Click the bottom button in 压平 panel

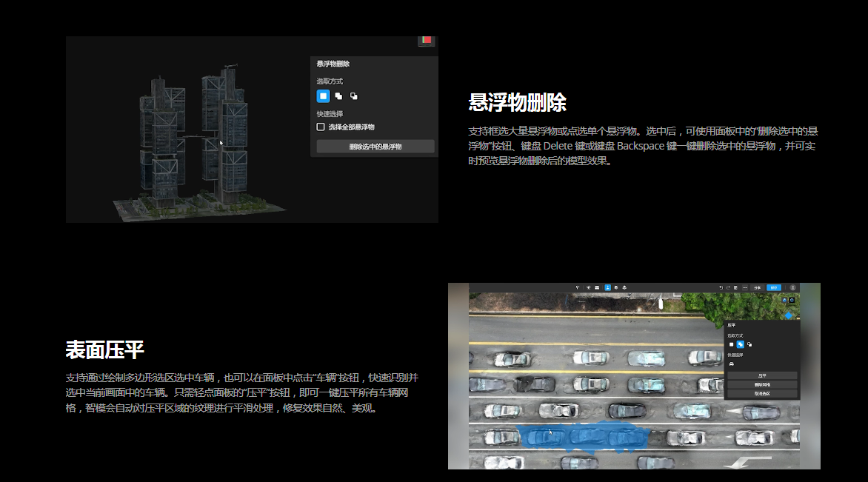[762, 394]
